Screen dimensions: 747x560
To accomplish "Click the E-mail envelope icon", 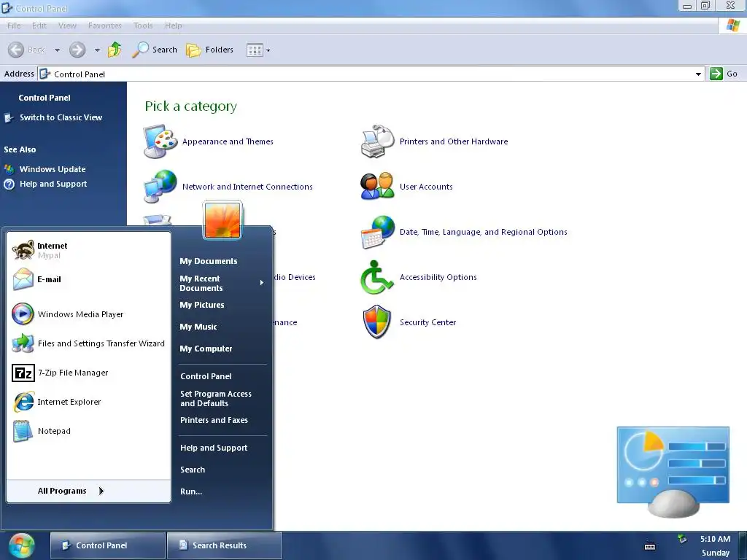I will click(23, 279).
